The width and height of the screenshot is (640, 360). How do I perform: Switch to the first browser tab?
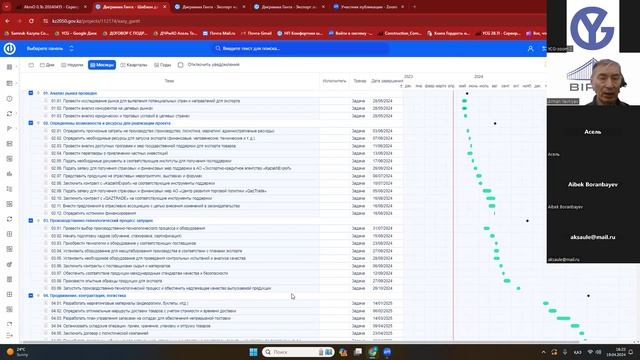tap(51, 7)
